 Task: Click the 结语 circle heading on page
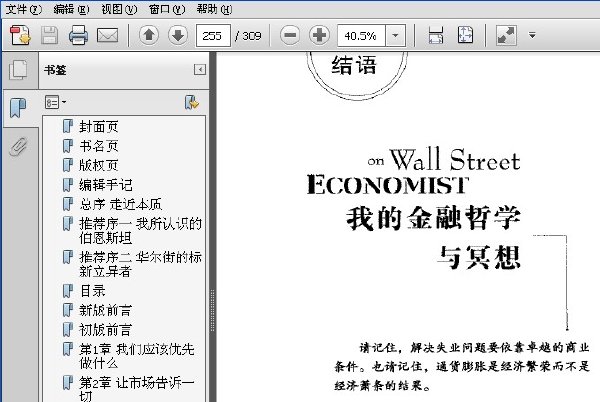pyautogui.click(x=354, y=65)
